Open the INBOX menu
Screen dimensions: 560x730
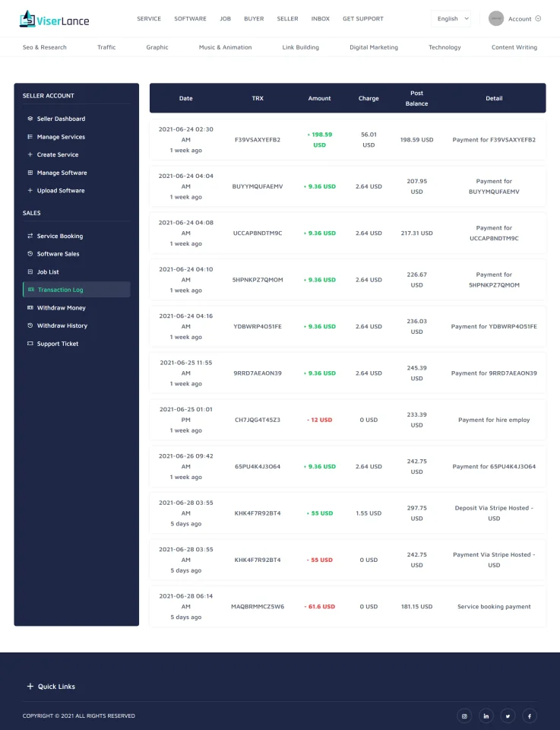pyautogui.click(x=321, y=18)
